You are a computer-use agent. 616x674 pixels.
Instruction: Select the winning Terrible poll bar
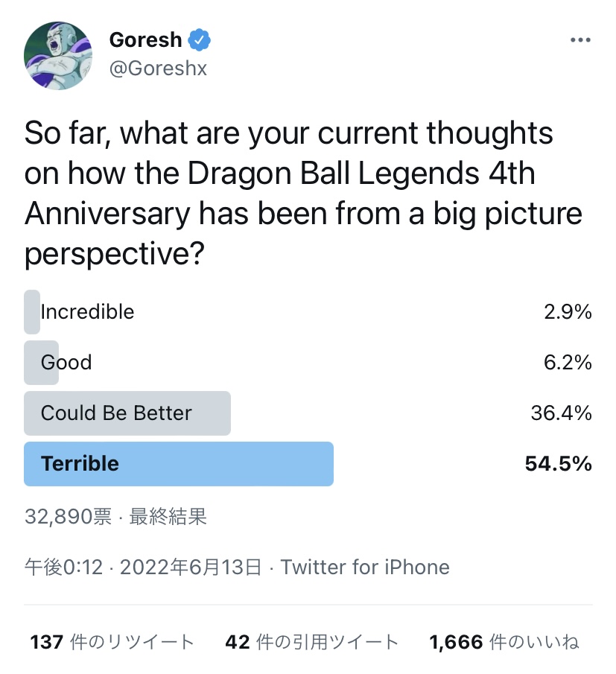179,464
